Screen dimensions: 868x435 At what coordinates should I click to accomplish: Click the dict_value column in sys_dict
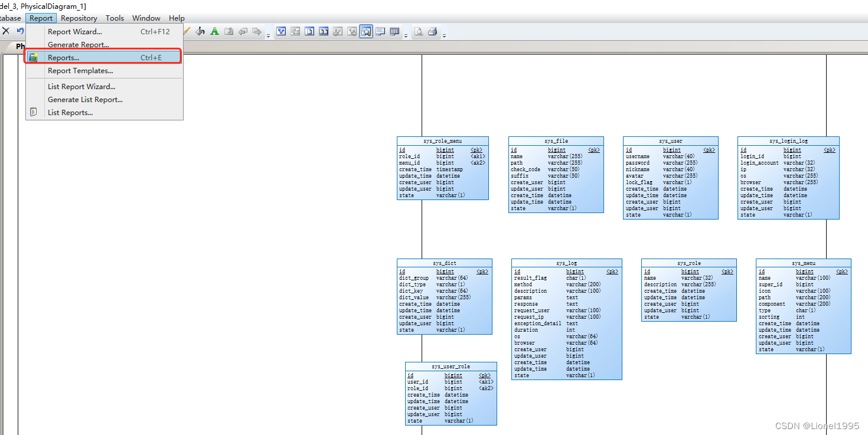[x=414, y=297]
